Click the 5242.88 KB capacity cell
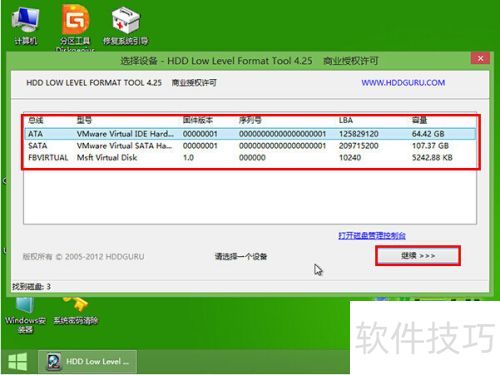The width and height of the screenshot is (500, 375). click(432, 157)
